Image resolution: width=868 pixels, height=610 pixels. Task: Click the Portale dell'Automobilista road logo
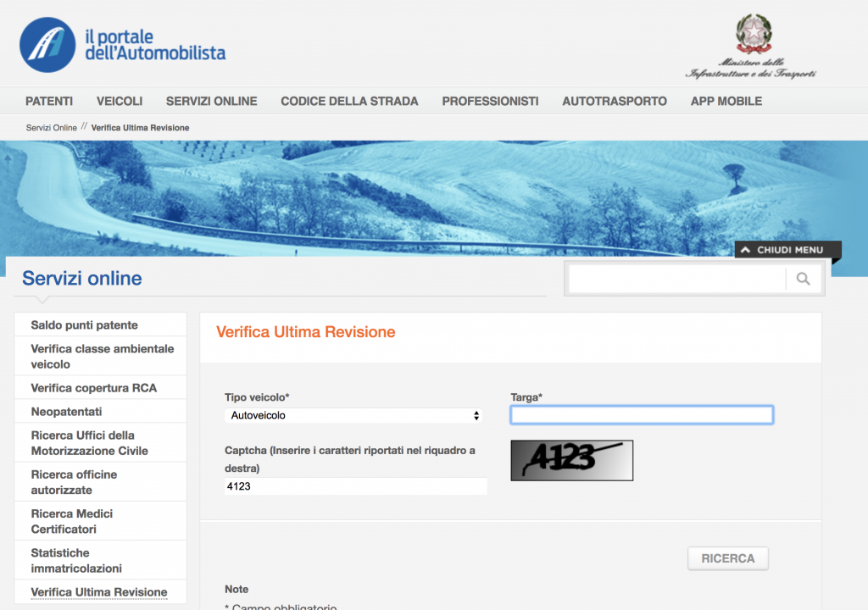[47, 45]
